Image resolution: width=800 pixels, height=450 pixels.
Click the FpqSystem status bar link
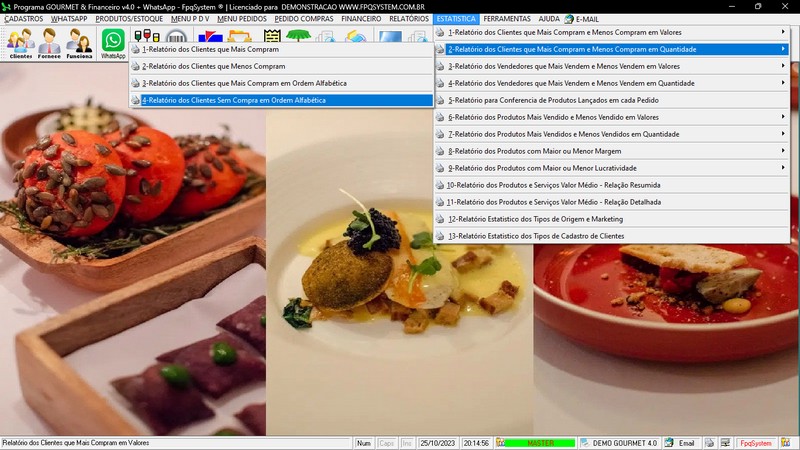coord(756,443)
